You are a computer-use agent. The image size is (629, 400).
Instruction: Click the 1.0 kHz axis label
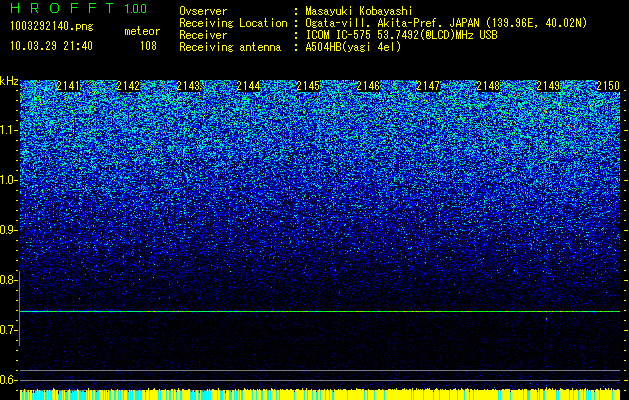[x=7, y=180]
